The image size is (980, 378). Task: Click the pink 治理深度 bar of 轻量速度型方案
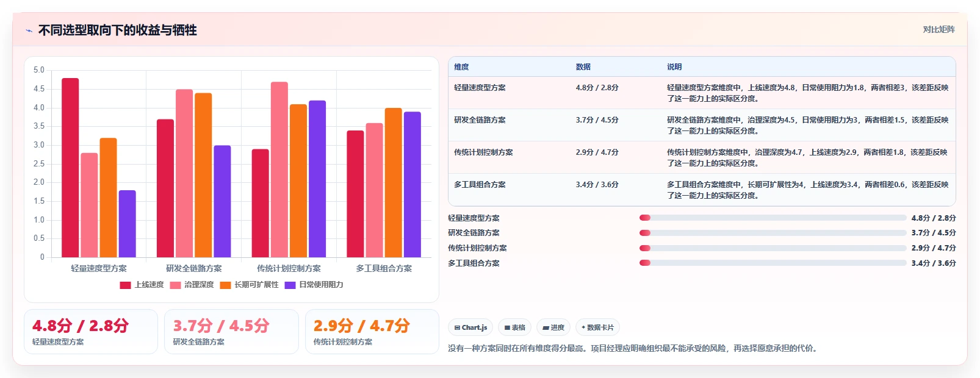coord(89,205)
